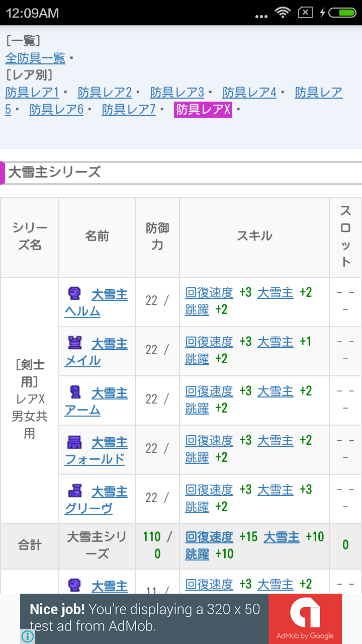Viewport: 362px width, 644px height.
Task: Tap the chest armor icon beside 大雪主メイル
Action: pyautogui.click(x=74, y=343)
